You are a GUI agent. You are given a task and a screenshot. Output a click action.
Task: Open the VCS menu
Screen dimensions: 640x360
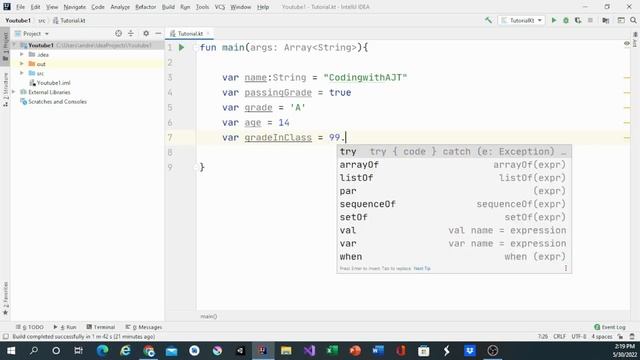tap(220, 7)
